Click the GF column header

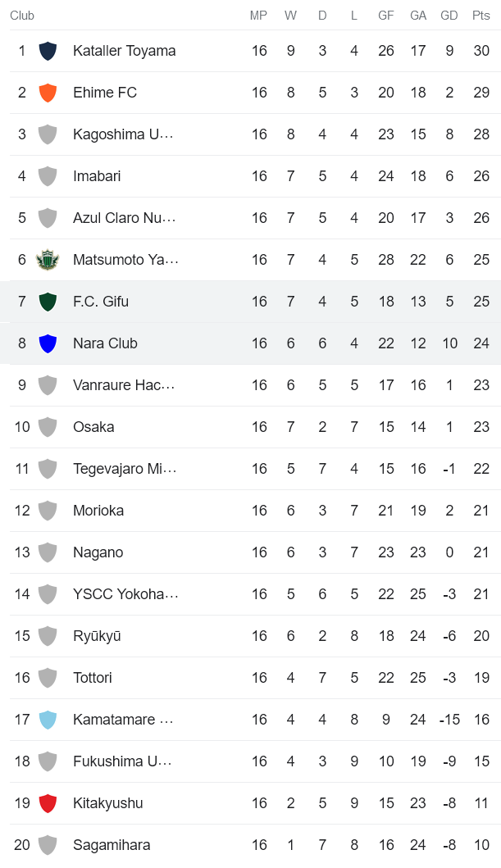(x=385, y=15)
